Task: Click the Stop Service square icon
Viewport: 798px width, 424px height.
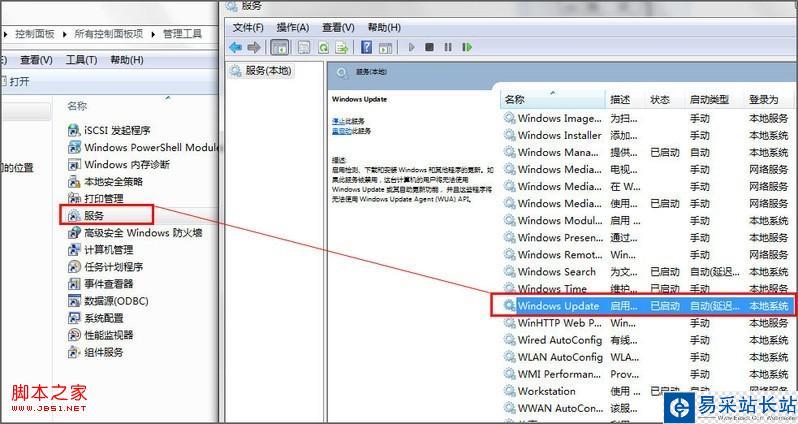Action: [430, 47]
